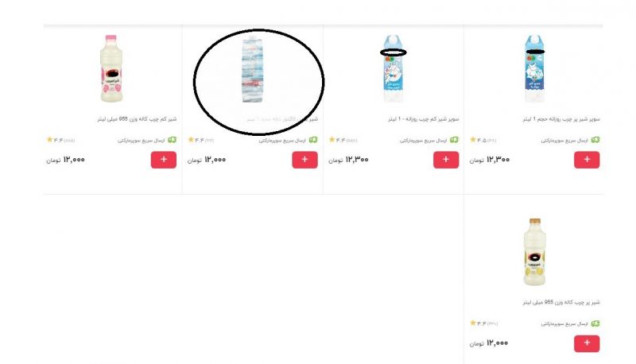The image size is (636, 364).
Task: Click green delivery truck icon under low-fat Roozaneh carton
Action: [x=454, y=140]
